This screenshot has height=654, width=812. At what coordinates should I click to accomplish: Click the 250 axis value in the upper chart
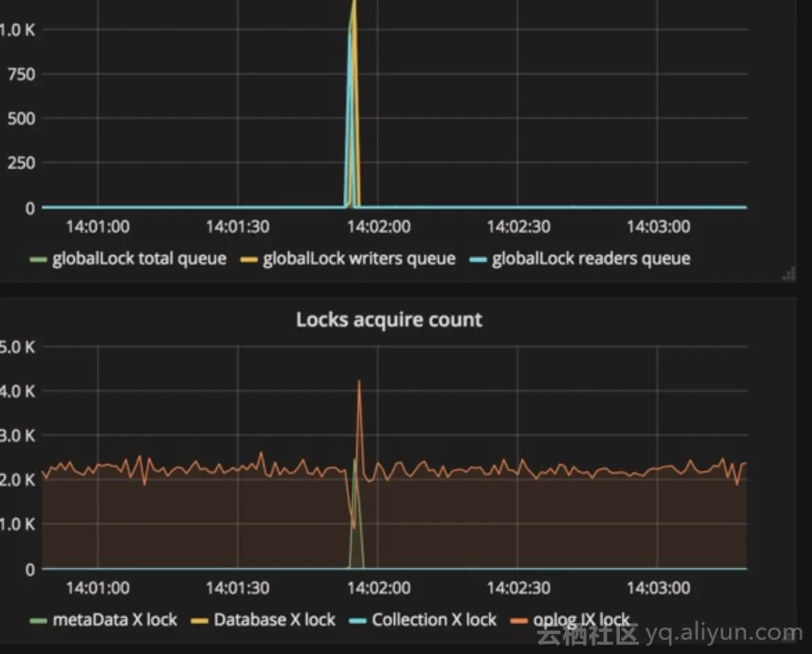point(21,163)
